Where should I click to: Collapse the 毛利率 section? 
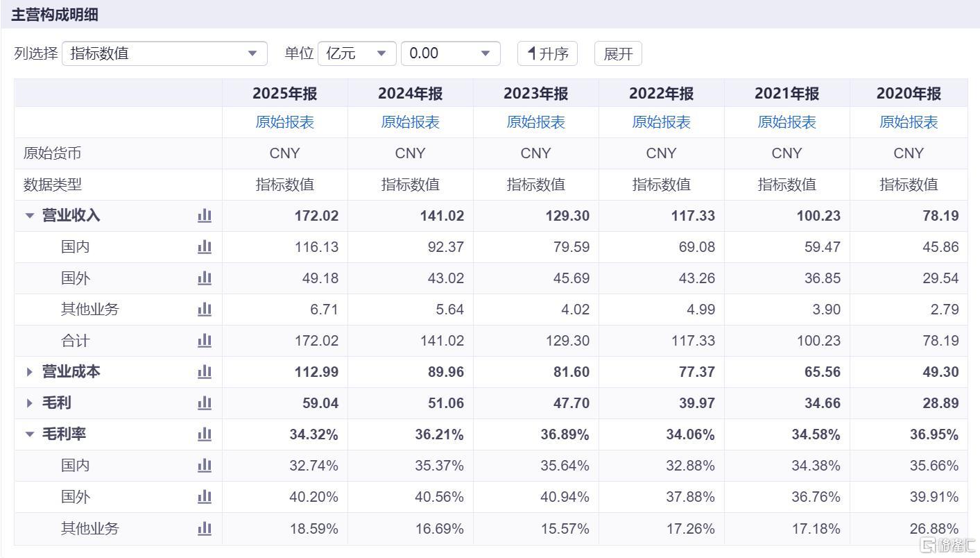(30, 434)
